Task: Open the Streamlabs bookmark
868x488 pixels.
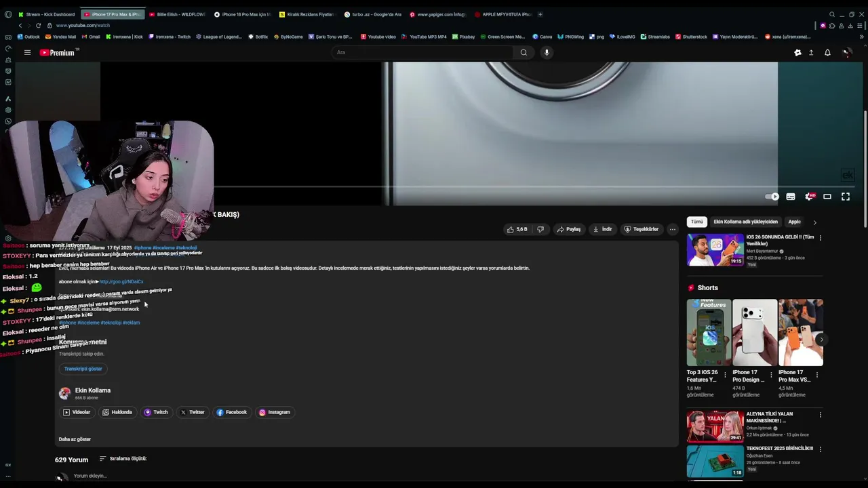Action: coord(654,37)
